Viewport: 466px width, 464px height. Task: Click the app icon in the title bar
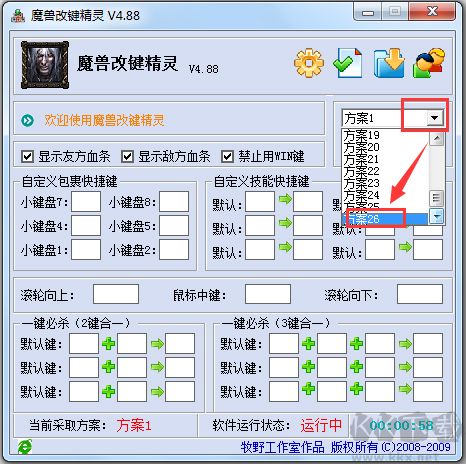click(x=18, y=15)
